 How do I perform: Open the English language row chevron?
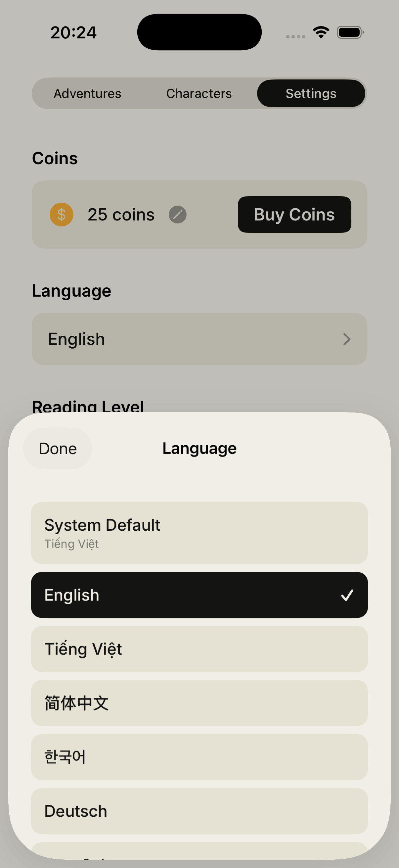347,339
